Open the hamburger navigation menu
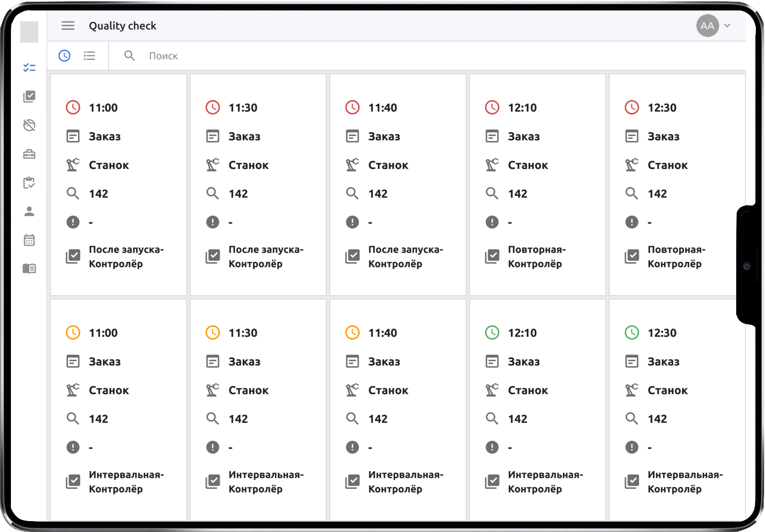Screen dimensions: 765x532 click(x=68, y=26)
